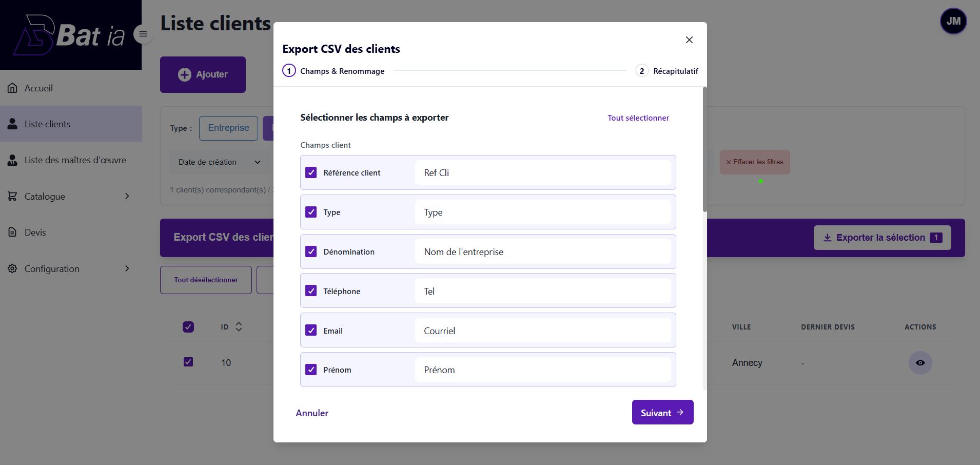
Task: Click the ID column sort arrows
Action: (239, 327)
